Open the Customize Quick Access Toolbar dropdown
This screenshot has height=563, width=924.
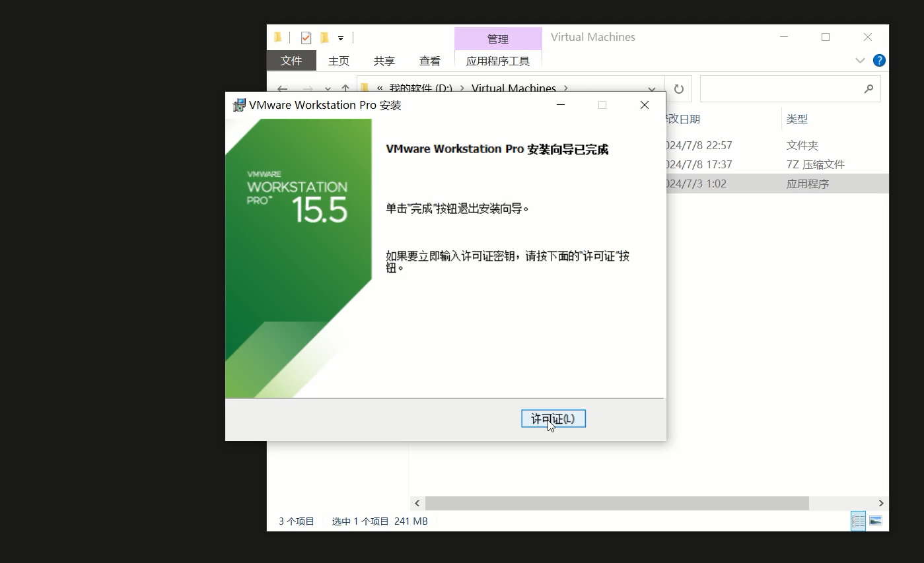341,38
